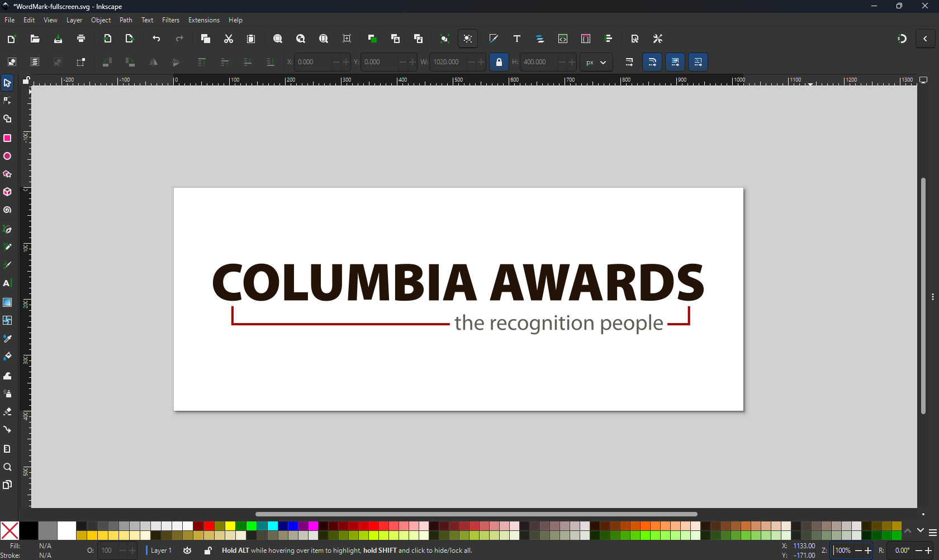Open the Fill and Stroke dialog
Image resolution: width=939 pixels, height=560 pixels.
click(x=494, y=39)
